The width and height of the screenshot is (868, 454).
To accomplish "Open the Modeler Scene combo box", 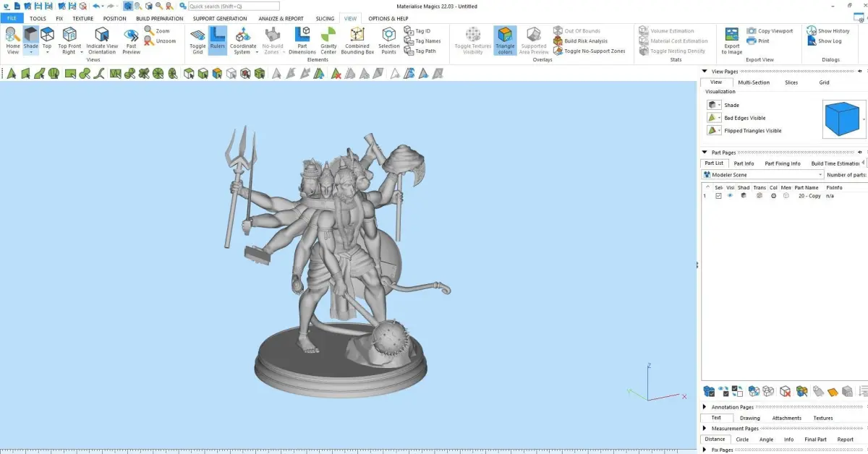I will coord(763,175).
